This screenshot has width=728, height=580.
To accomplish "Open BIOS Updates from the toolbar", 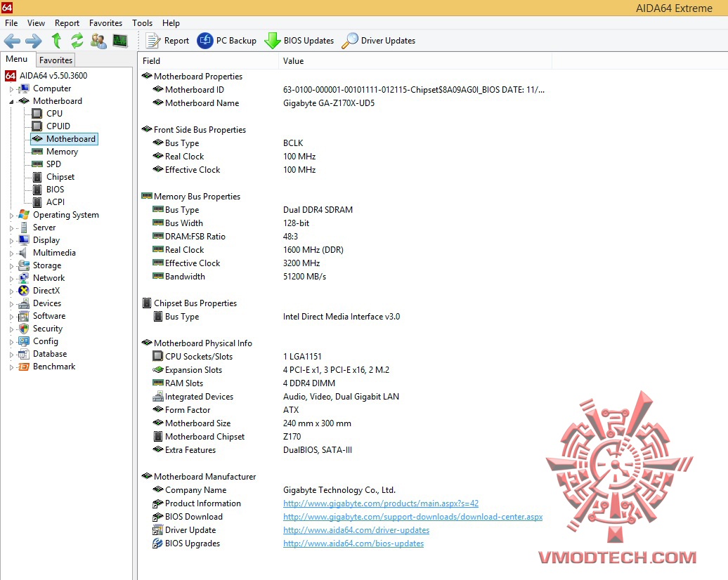I will tap(299, 41).
